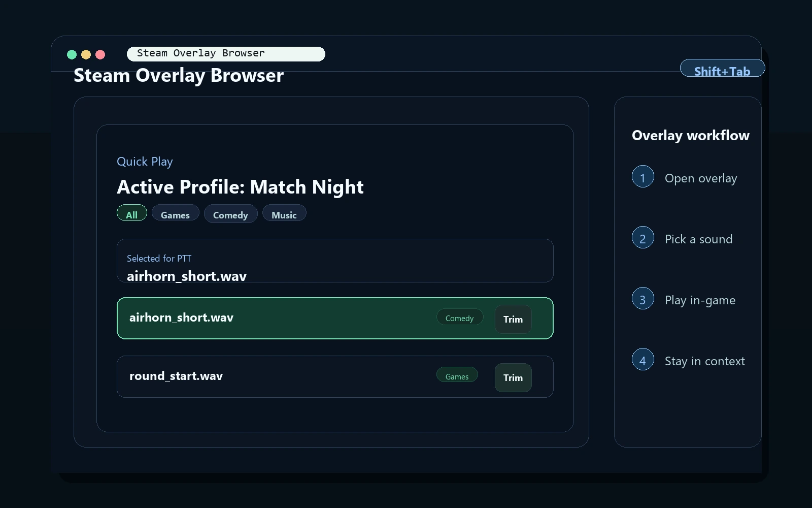This screenshot has height=508, width=812.
Task: Trim the round_start.wav sound
Action: [513, 377]
